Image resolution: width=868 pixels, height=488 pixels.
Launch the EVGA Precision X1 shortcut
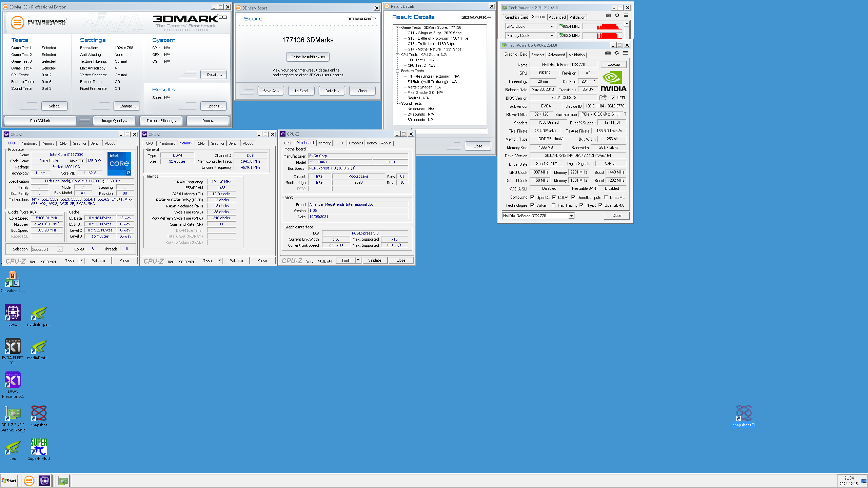[x=13, y=385]
